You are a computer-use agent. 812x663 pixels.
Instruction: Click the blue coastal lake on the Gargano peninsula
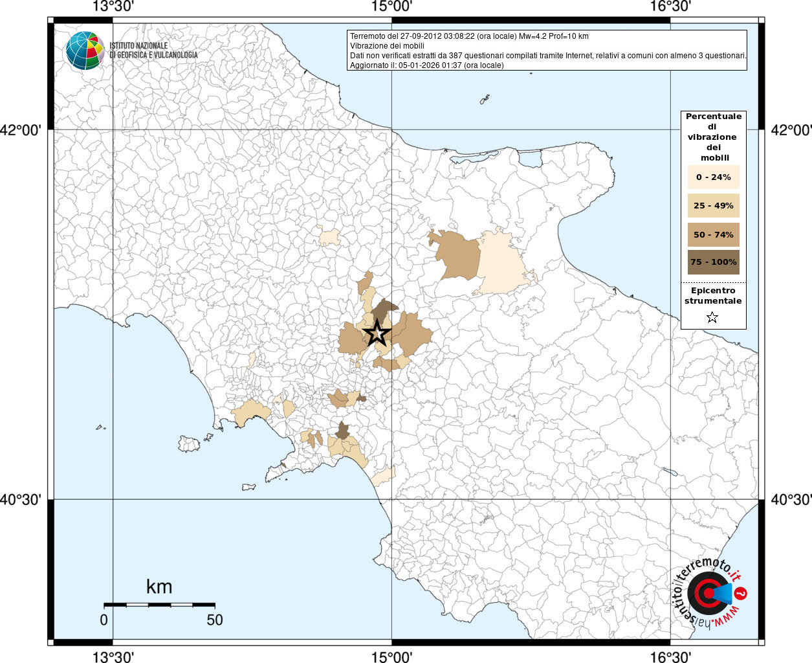(x=531, y=159)
